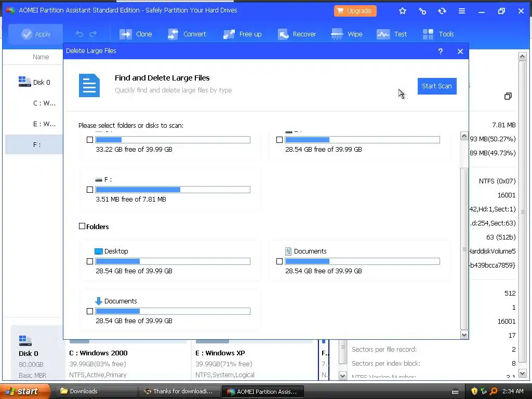Image resolution: width=532 pixels, height=399 pixels.
Task: Click the security shield tray icon
Action: pyautogui.click(x=474, y=392)
